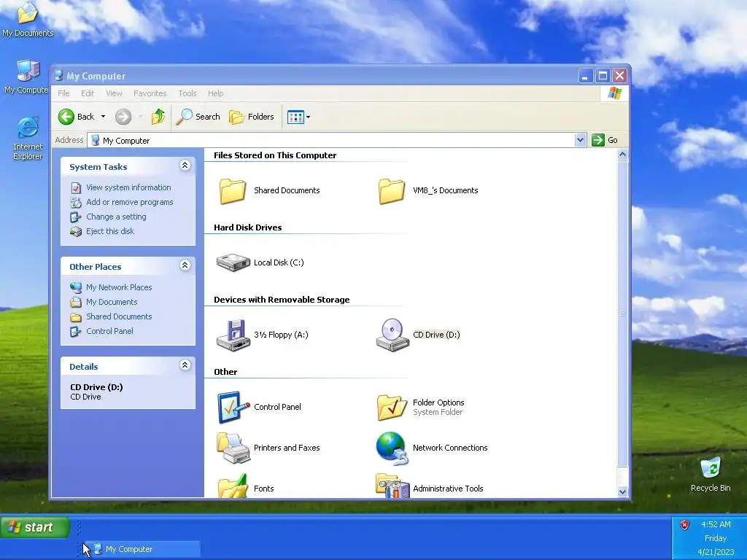Viewport: 747px width, 560px height.
Task: Click the vertical scrollbar thumb
Action: coord(623,314)
